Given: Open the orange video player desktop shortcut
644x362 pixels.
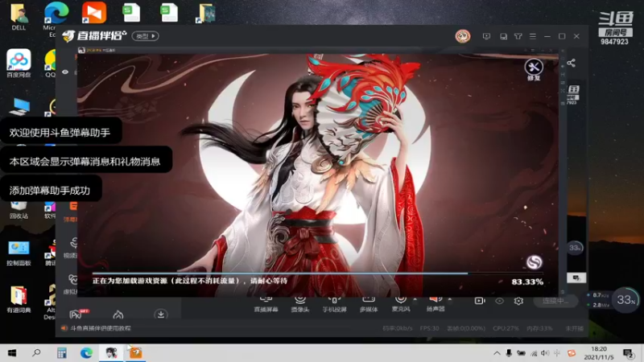Looking at the screenshot, I should click(x=94, y=12).
